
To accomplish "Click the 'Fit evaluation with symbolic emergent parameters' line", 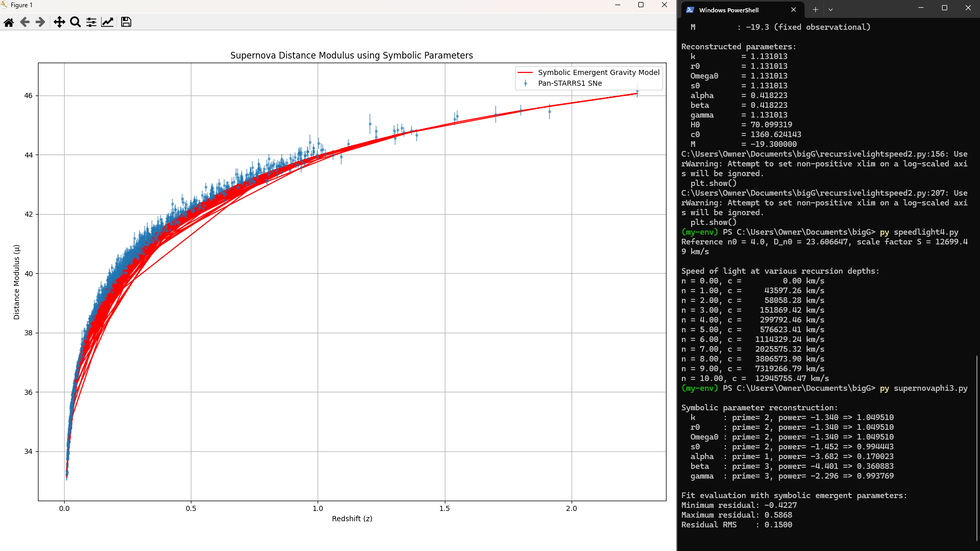I will [x=794, y=496].
